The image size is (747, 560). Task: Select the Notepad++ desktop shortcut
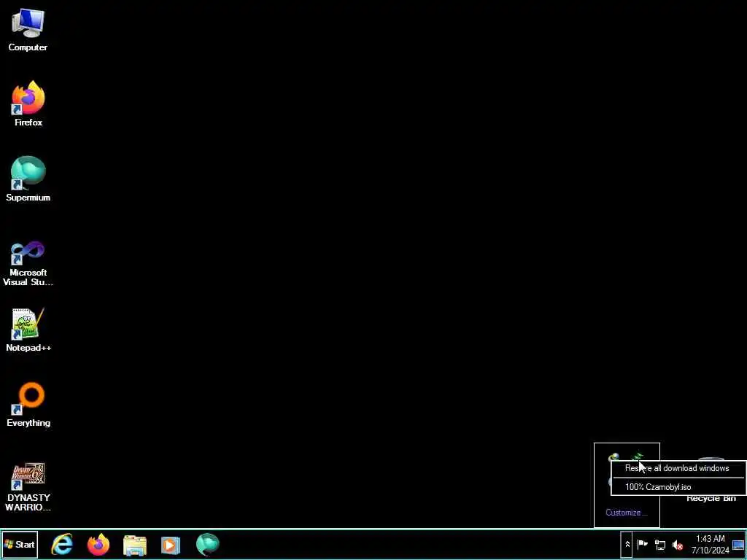pos(28,330)
